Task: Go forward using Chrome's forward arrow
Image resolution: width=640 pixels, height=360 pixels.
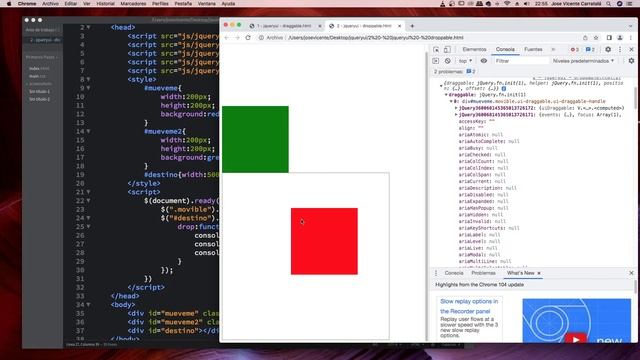Action: click(x=237, y=38)
